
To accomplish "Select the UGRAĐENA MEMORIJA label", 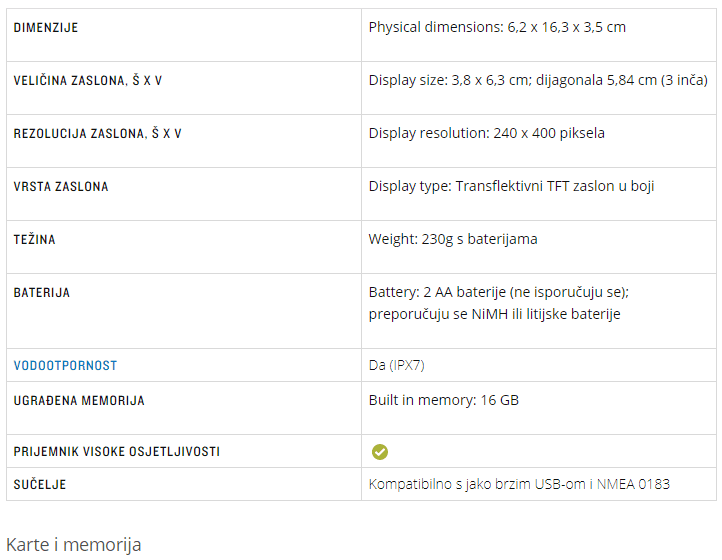I will (79, 401).
